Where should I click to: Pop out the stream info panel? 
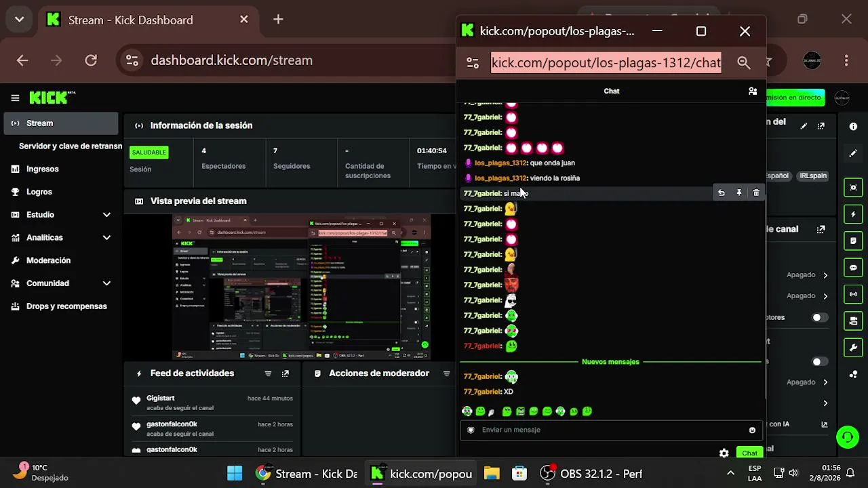[x=821, y=126]
